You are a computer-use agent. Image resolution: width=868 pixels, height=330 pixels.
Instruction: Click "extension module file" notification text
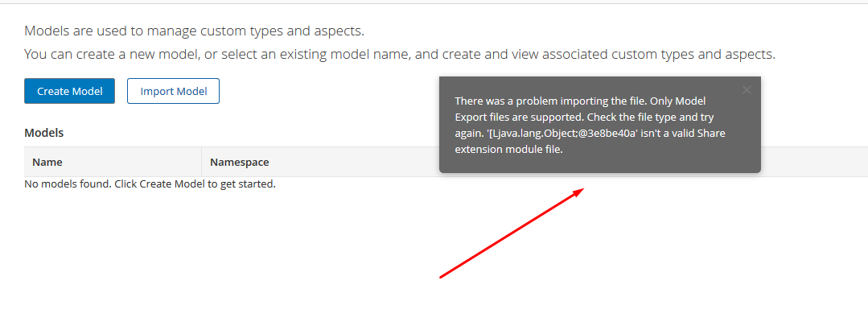[508, 149]
